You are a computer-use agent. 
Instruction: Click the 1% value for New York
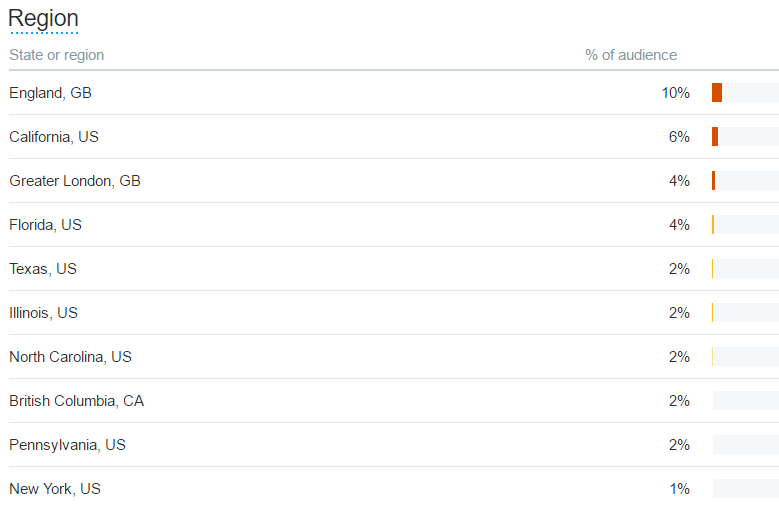679,489
